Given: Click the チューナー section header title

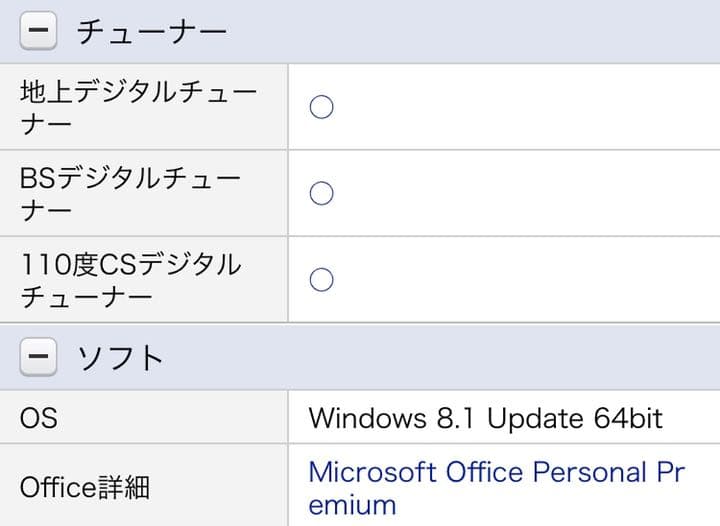Looking at the screenshot, I should click(152, 32).
